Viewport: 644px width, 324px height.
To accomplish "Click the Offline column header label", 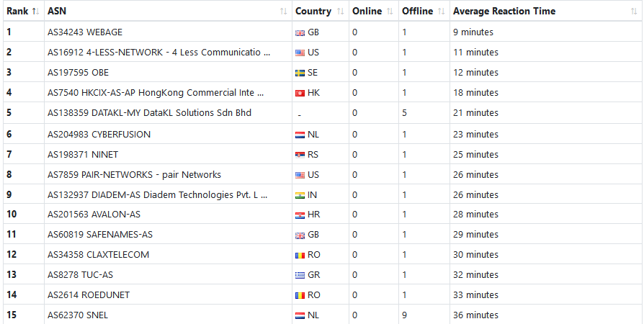I will pos(417,11).
